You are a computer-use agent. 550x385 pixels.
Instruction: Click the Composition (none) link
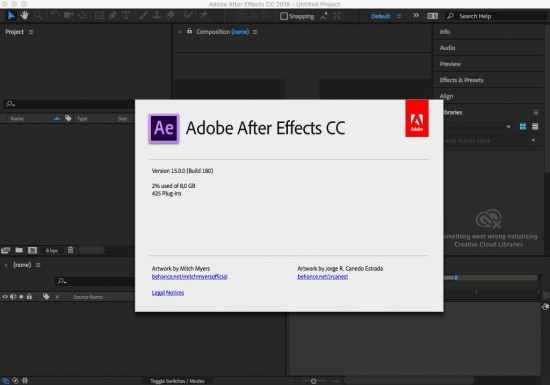(240, 32)
